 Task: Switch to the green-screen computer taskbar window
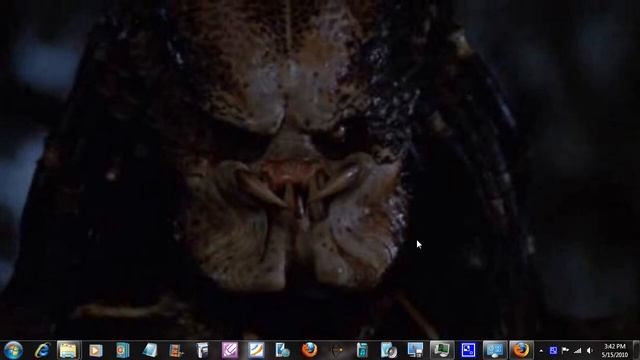(x=442, y=350)
